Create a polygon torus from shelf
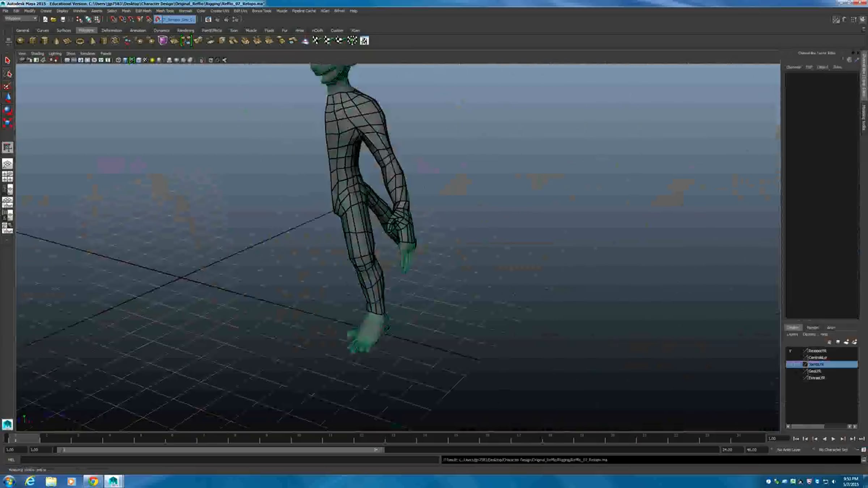This screenshot has height=488, width=868. [x=80, y=41]
